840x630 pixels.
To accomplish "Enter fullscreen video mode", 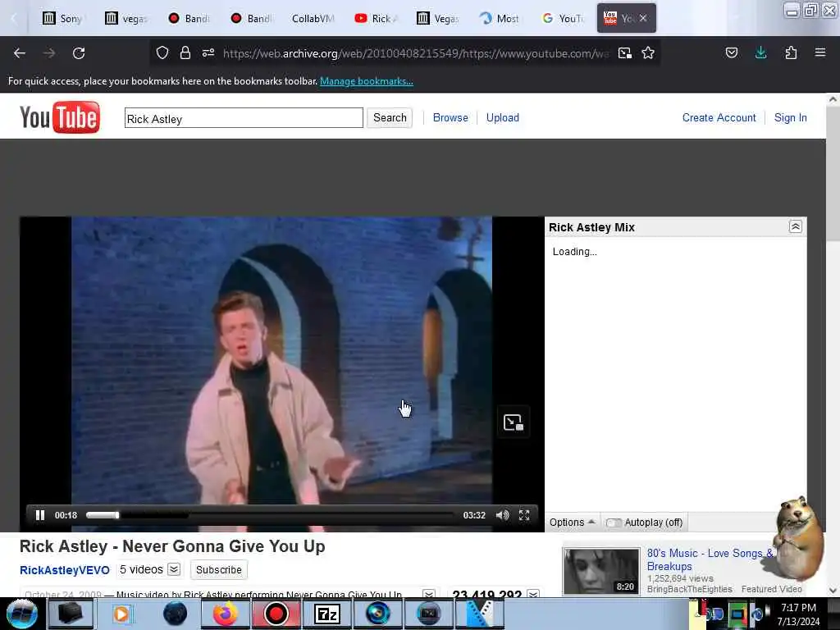I will point(524,515).
